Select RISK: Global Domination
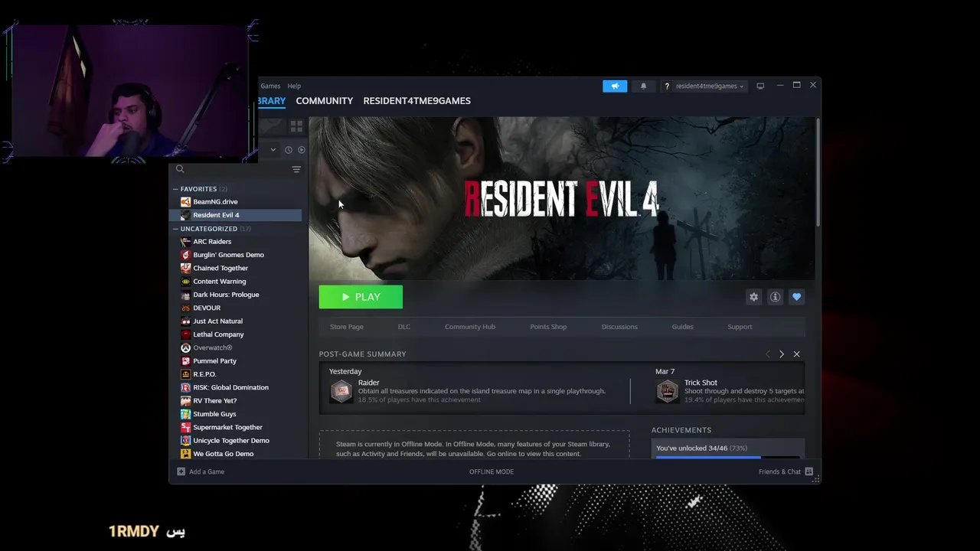Image resolution: width=980 pixels, height=551 pixels. coord(236,387)
